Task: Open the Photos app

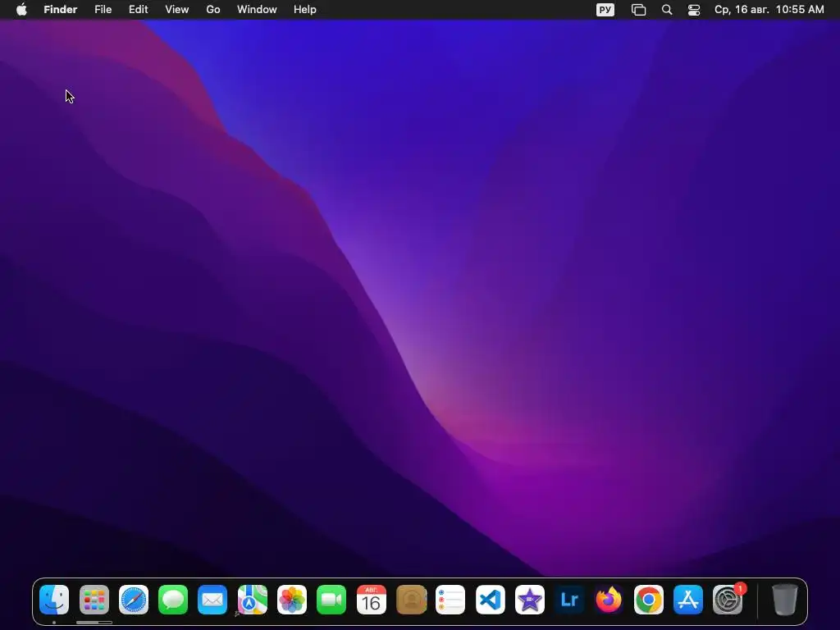Action: click(x=292, y=600)
